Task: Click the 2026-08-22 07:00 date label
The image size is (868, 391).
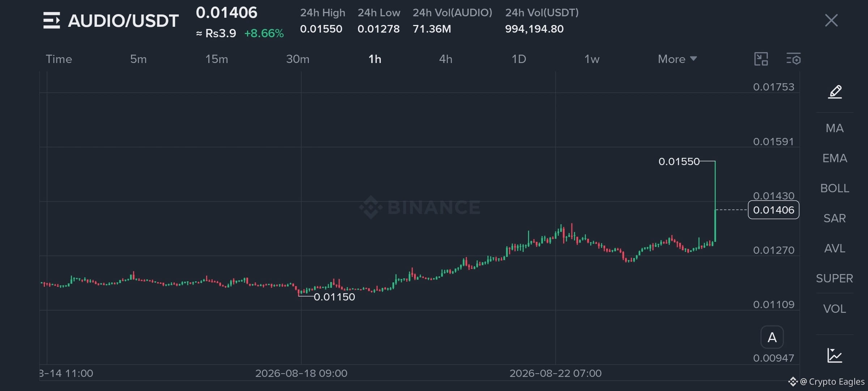Action: [556, 373]
